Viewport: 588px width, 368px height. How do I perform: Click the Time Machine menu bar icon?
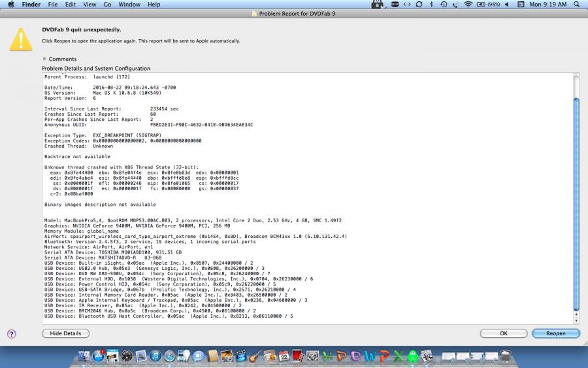coord(444,5)
